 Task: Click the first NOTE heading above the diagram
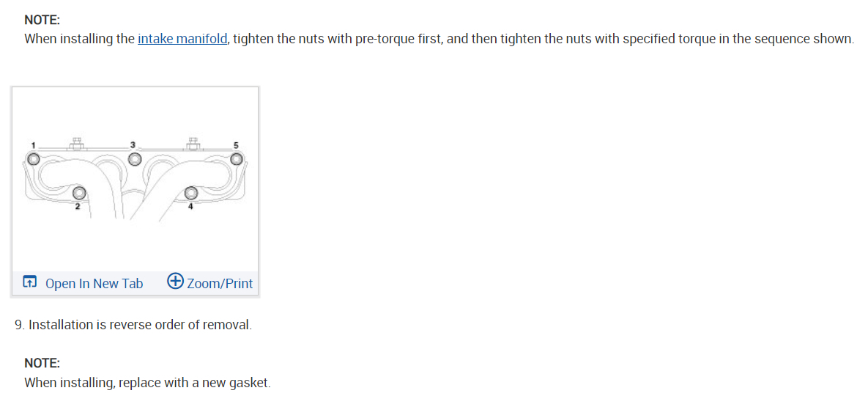pos(42,21)
